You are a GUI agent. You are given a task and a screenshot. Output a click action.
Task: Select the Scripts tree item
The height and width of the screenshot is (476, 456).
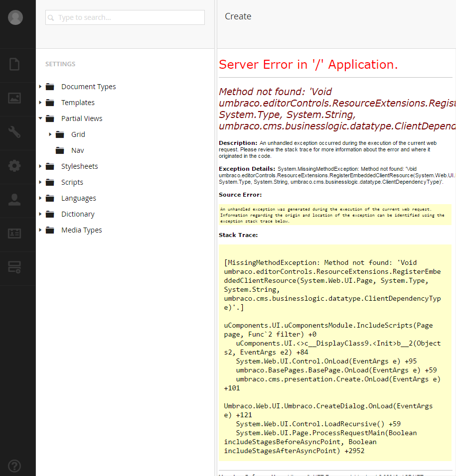72,182
